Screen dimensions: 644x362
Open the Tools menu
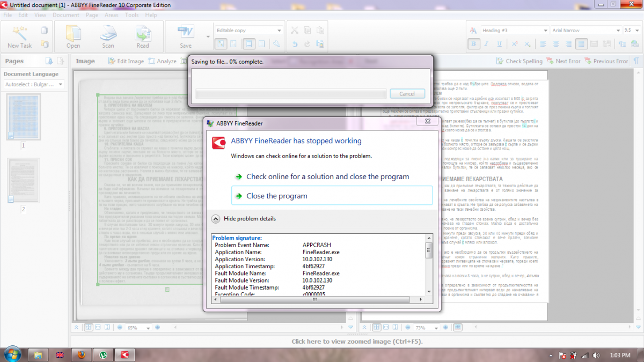click(132, 15)
